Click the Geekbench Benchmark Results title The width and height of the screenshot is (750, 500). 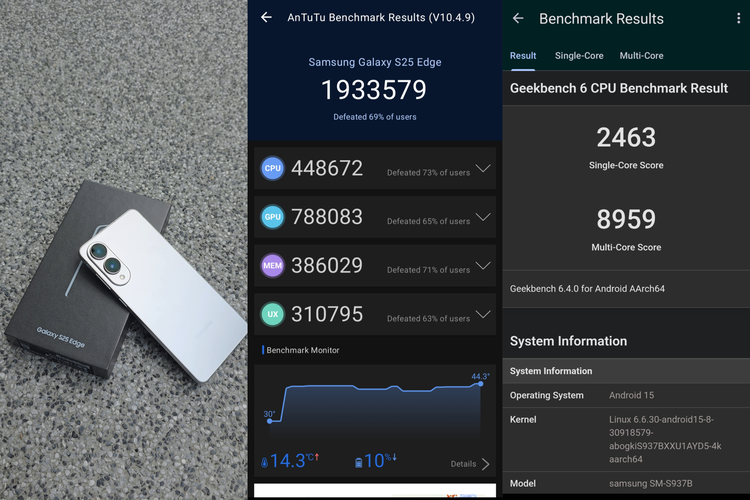(601, 19)
